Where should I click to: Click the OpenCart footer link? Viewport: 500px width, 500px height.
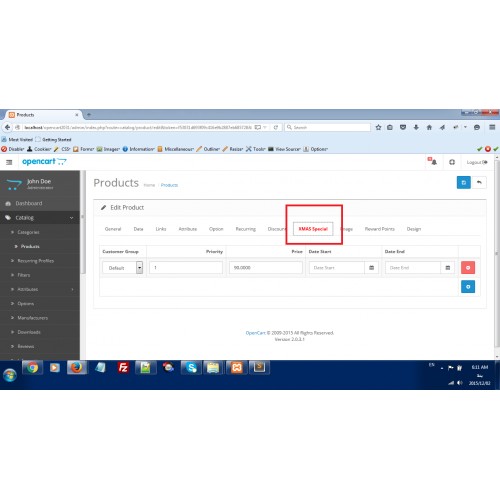point(255,333)
